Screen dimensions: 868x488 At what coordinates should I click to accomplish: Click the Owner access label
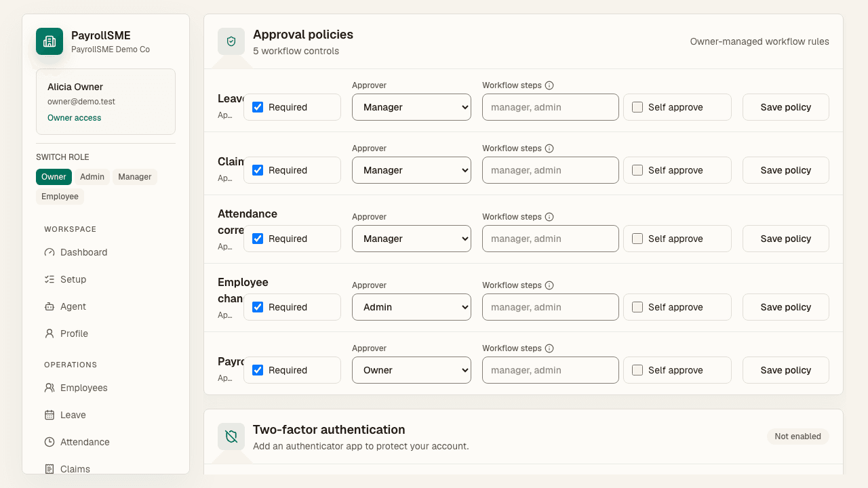pos(75,118)
